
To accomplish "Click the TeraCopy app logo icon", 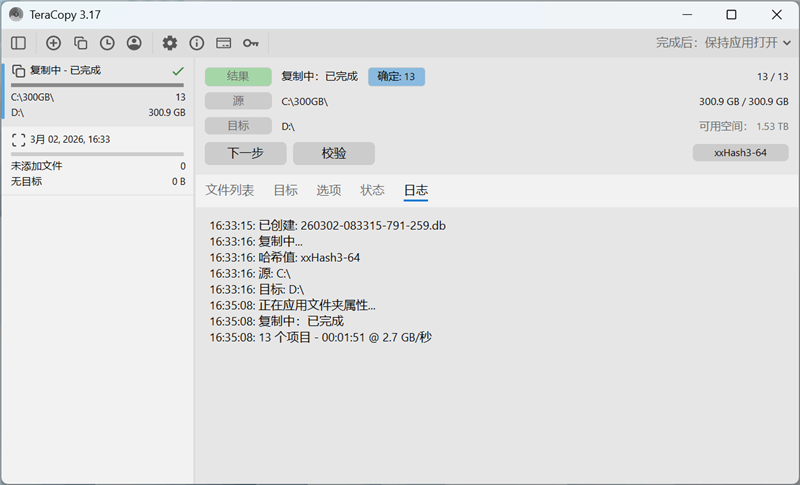I will [16, 14].
